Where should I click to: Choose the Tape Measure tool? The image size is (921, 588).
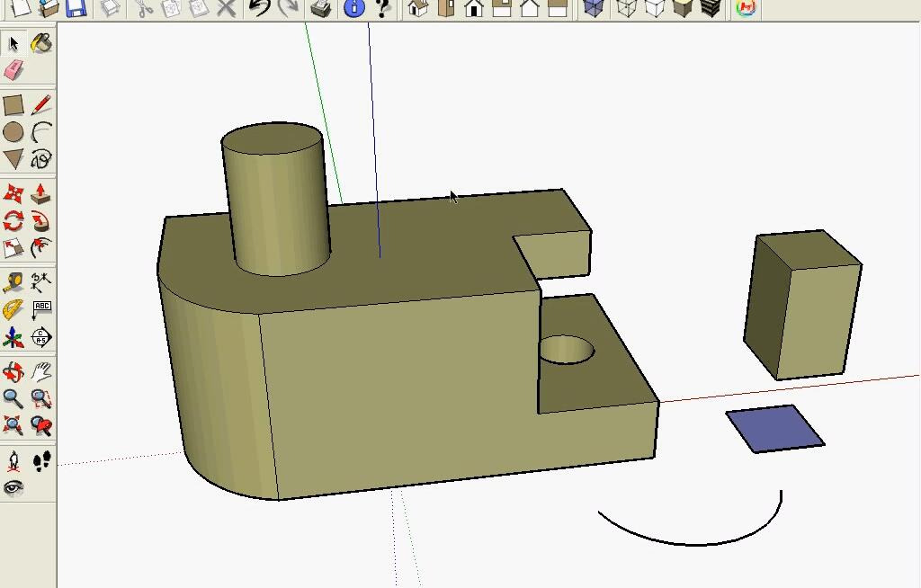pyautogui.click(x=13, y=282)
